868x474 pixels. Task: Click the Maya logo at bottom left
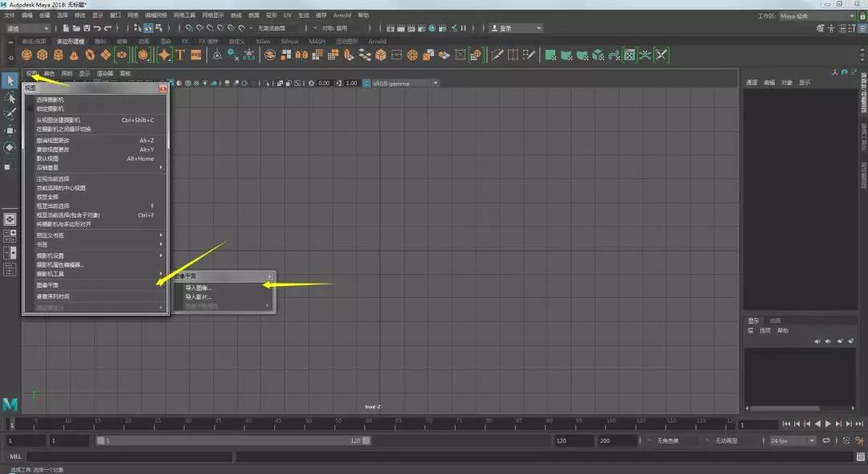[10, 403]
